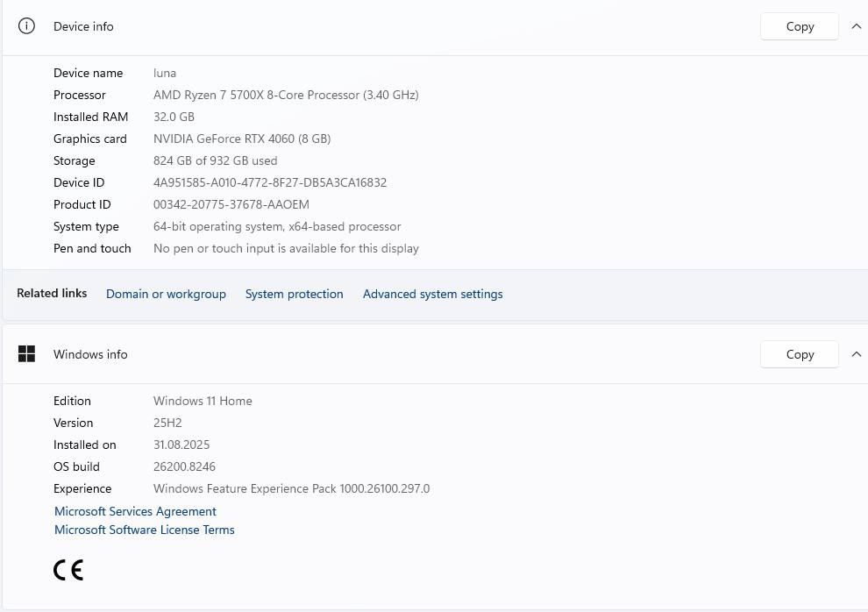Select the Product ID 00342-20775-37678-AAOEM
868x612 pixels.
(231, 205)
